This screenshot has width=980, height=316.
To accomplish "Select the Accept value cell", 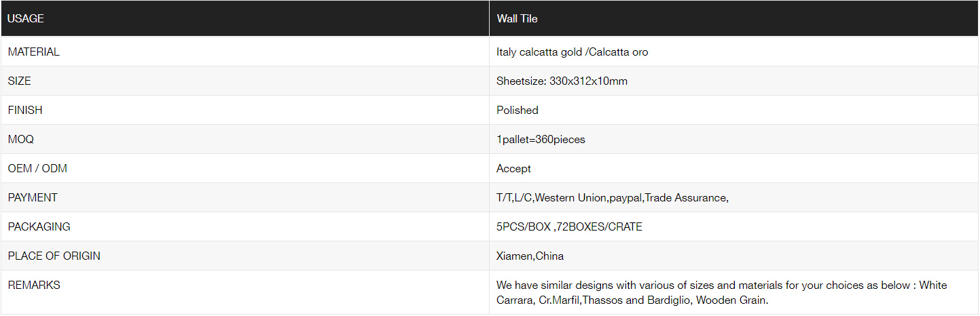I will click(x=734, y=168).
